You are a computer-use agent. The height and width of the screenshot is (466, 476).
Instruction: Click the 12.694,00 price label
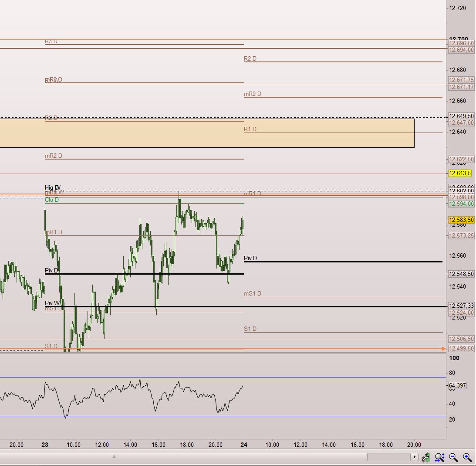(x=461, y=50)
